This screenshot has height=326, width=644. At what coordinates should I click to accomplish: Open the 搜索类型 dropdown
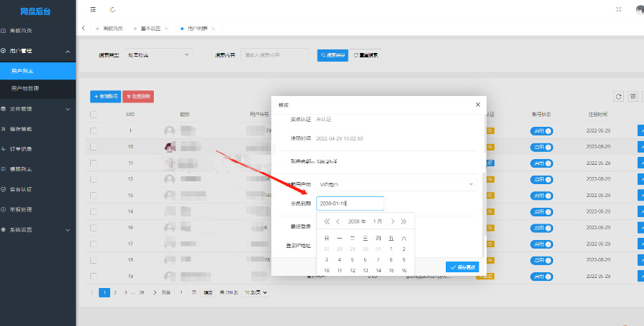158,54
